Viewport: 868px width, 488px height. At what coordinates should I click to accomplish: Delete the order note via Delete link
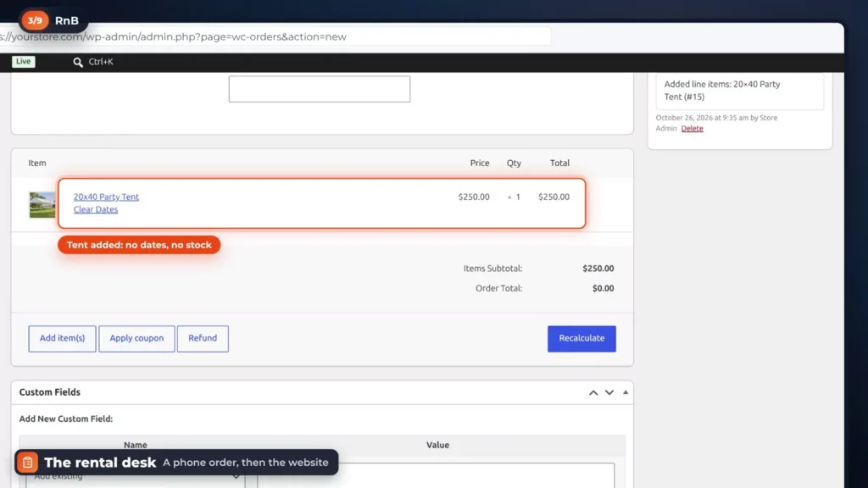click(692, 129)
